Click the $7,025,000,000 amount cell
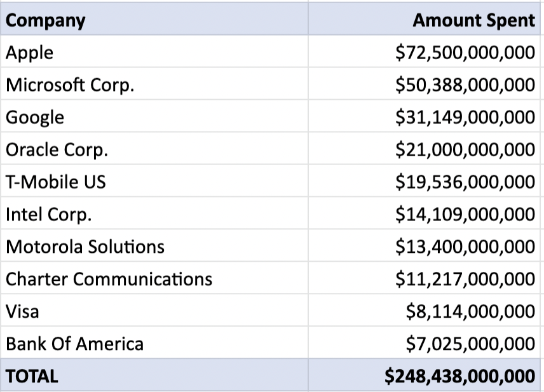Viewport: 544px width, 392px height. 470,344
